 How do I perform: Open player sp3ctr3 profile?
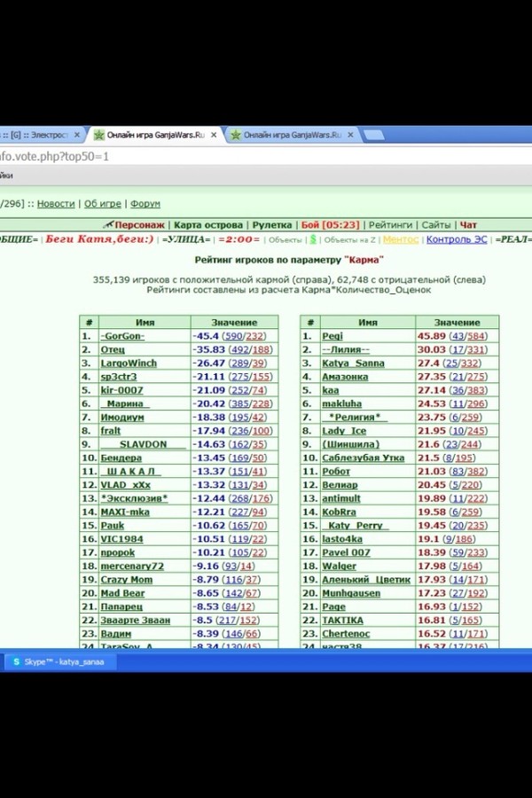click(119, 377)
